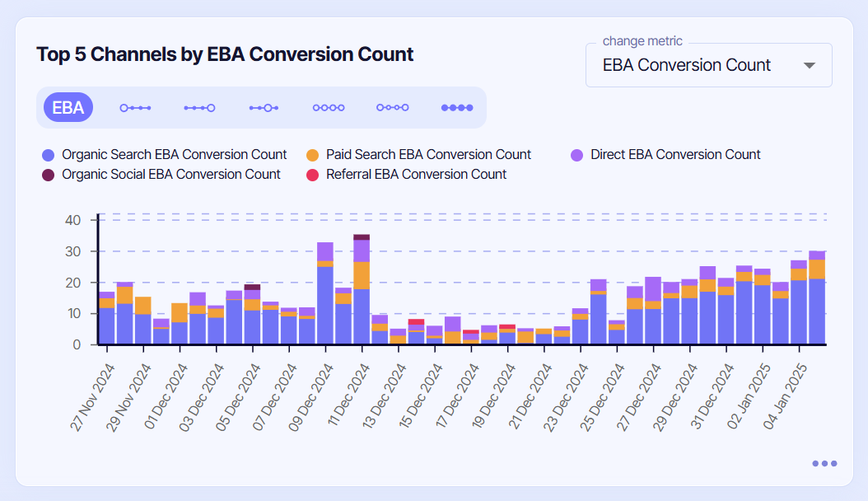Click the bar for 05 Dec 2024

(253, 315)
